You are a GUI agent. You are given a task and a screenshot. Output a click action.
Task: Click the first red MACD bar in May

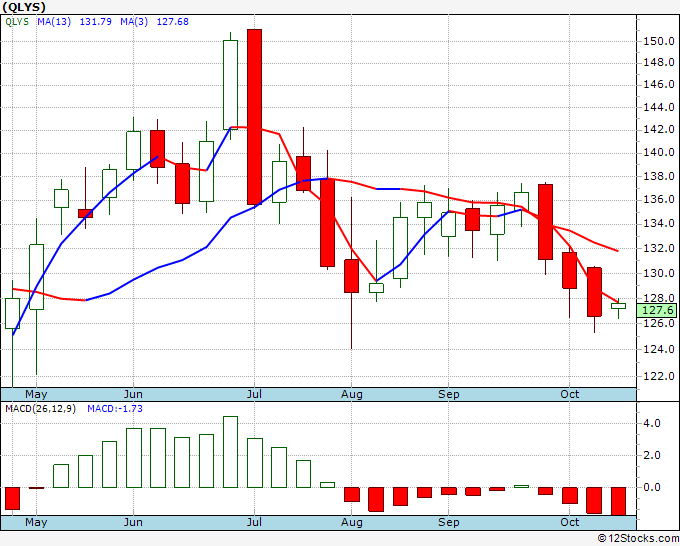click(13, 498)
